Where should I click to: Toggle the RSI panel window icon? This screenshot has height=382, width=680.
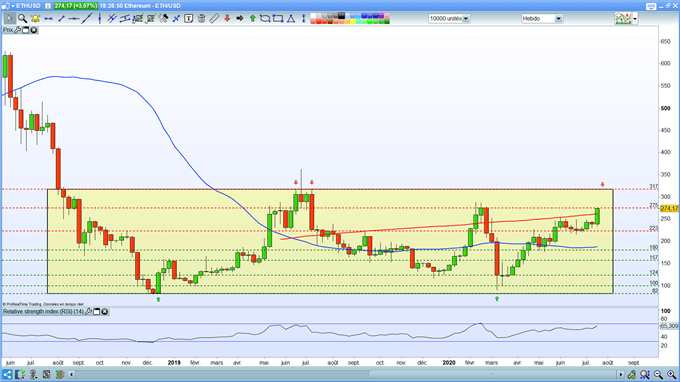(97, 311)
